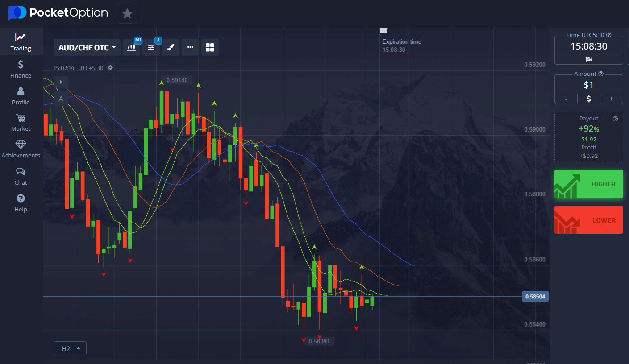Open the AUD/CHF OTC asset dropdown
This screenshot has height=364, width=629.
87,47
